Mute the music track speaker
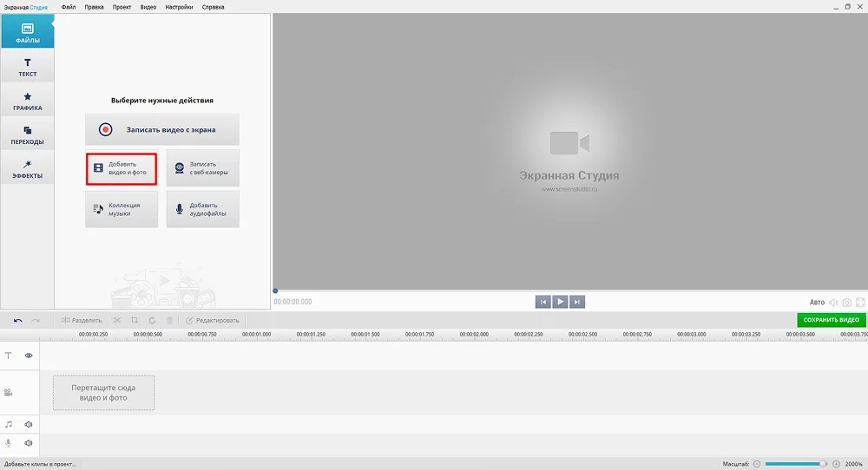This screenshot has width=868, height=470. [29, 424]
